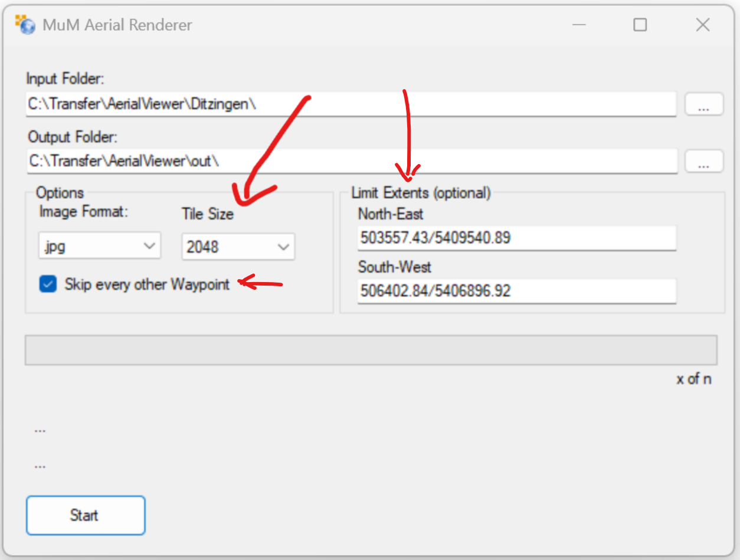The image size is (740, 560).
Task: Click the empty rendering progress bar
Action: tap(371, 351)
